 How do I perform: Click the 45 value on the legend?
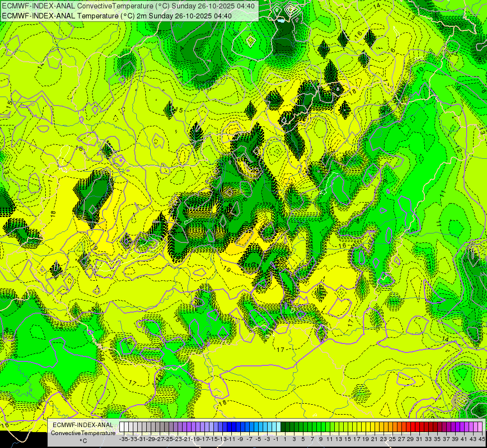point(482,439)
